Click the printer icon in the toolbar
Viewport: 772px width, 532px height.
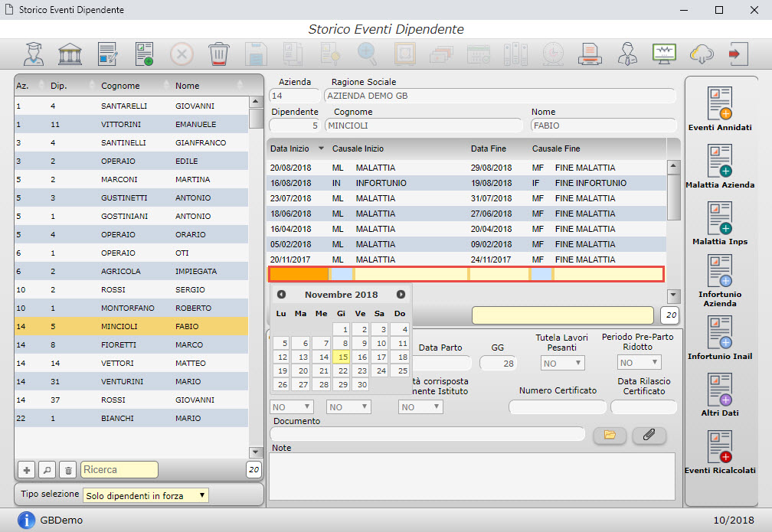click(x=590, y=54)
